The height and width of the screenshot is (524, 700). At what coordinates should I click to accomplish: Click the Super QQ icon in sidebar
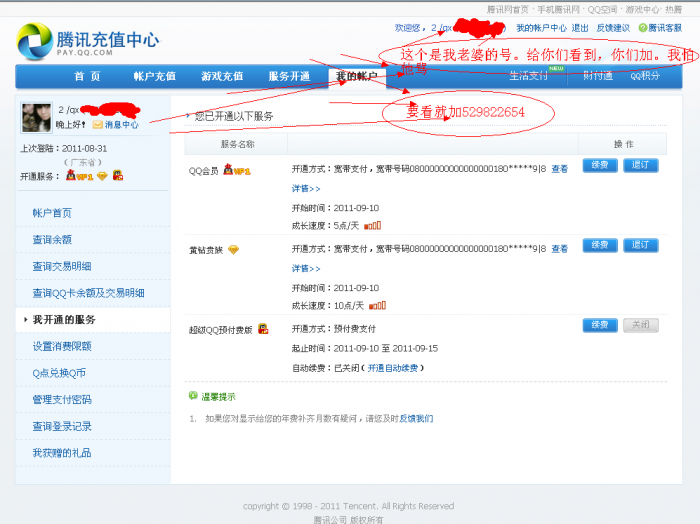point(118,176)
